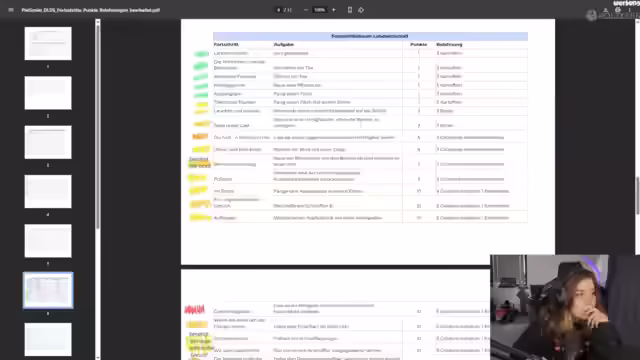Select the fit to page icon

click(350, 10)
